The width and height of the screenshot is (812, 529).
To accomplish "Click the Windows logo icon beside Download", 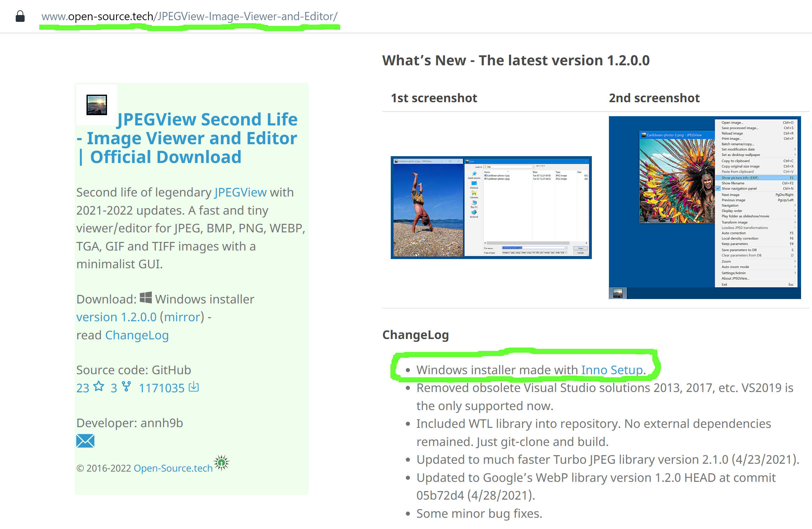I will click(x=146, y=298).
